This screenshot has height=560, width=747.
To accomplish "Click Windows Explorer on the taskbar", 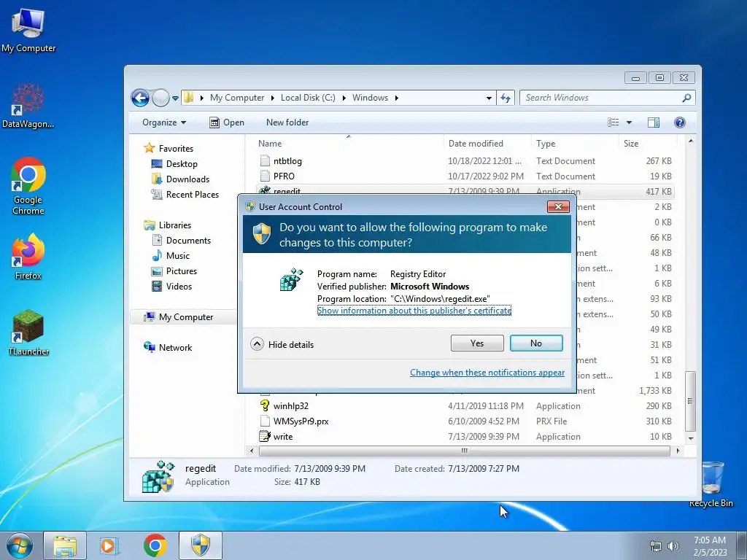I will pyautogui.click(x=65, y=545).
